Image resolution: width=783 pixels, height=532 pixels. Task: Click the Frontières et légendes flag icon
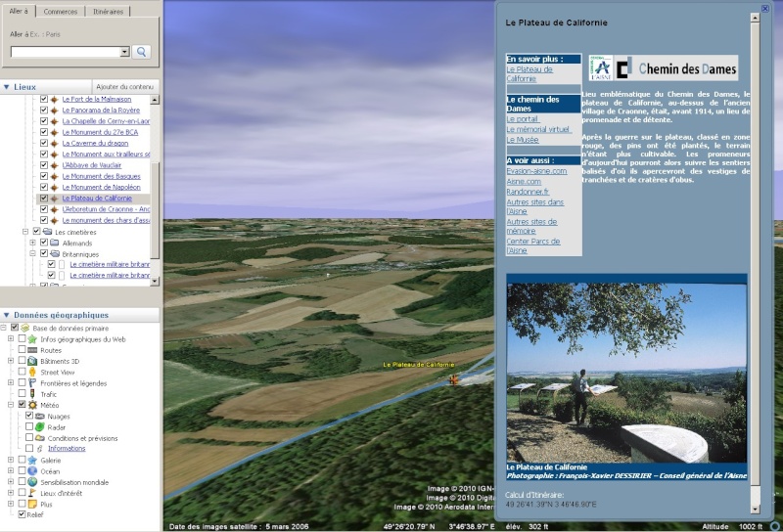click(x=32, y=383)
